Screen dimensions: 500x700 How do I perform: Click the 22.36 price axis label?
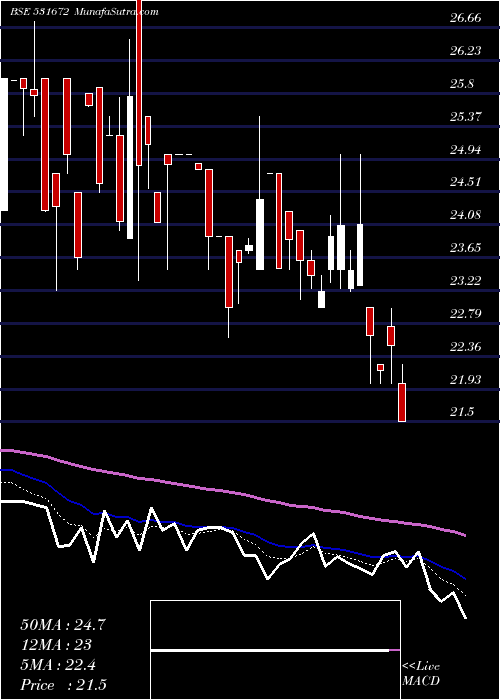point(466,346)
